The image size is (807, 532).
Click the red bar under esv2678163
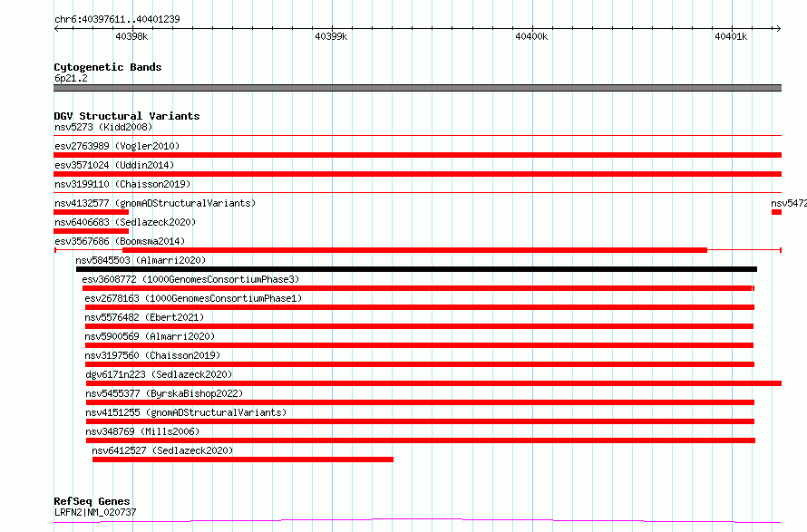tap(420, 307)
